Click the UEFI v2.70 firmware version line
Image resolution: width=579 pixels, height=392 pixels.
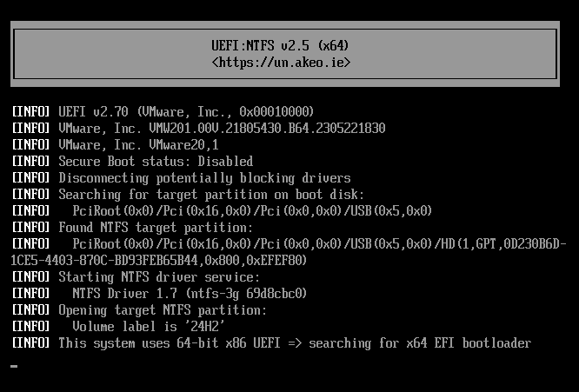[186, 112]
